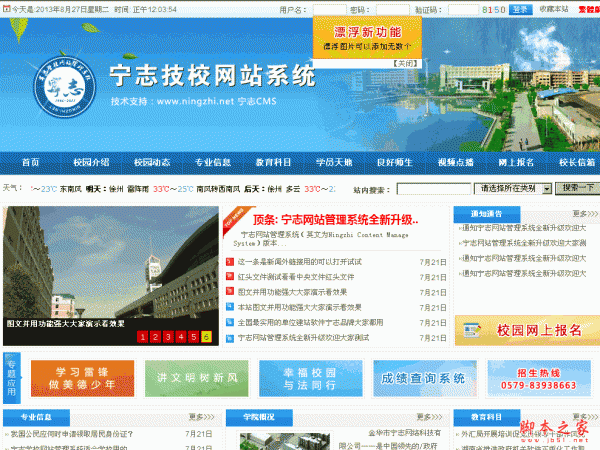Click the blue bullet icon beside 本站图文并用功能强大
The width and height of the screenshot is (600, 450).
(230, 307)
